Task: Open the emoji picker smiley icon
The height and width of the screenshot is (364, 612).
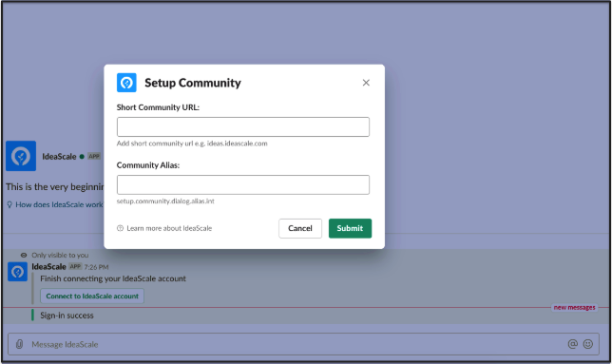Action: coord(588,344)
